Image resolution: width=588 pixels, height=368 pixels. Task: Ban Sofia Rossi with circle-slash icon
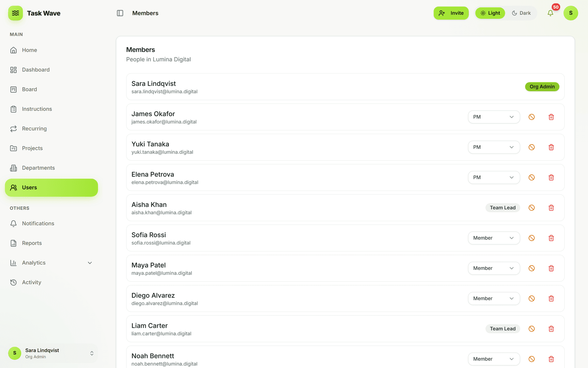532,238
